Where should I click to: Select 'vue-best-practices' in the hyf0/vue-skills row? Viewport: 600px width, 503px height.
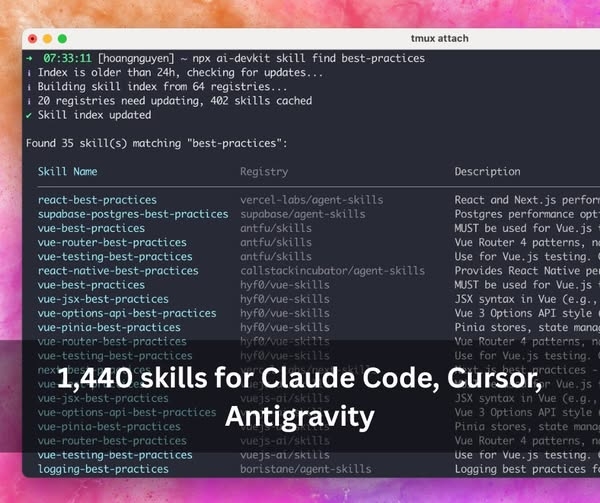91,285
